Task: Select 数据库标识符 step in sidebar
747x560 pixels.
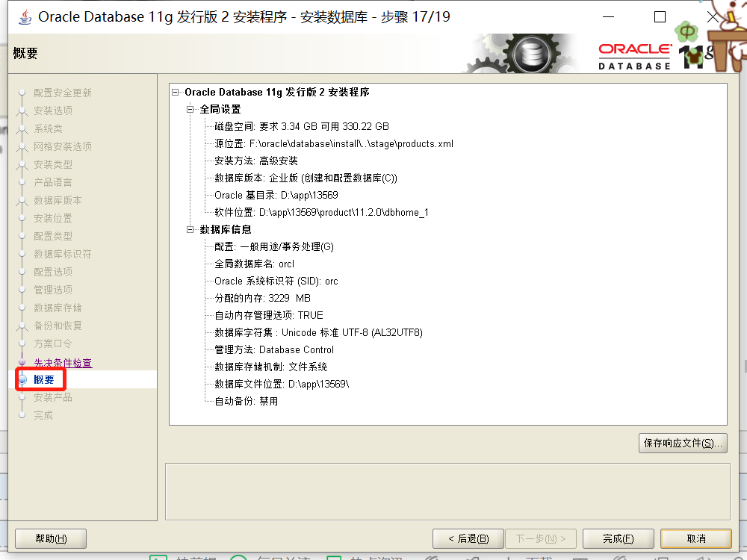Action: click(x=63, y=255)
